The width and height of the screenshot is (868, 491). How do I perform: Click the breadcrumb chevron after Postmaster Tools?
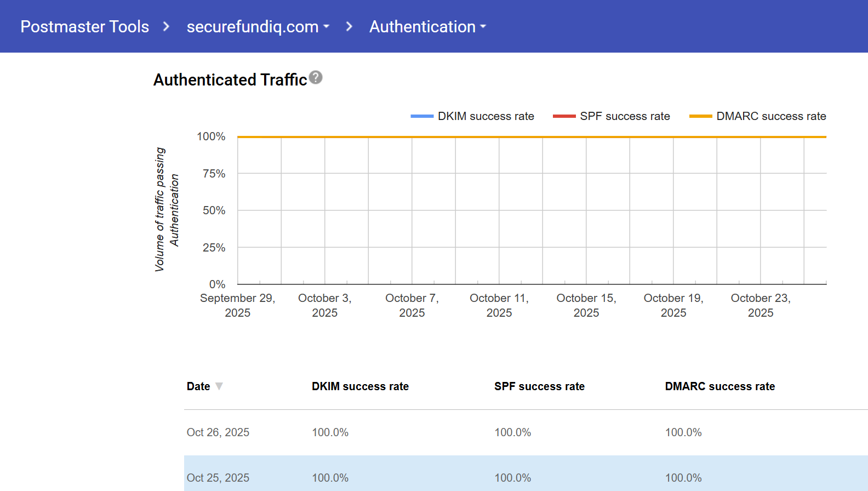tap(167, 26)
